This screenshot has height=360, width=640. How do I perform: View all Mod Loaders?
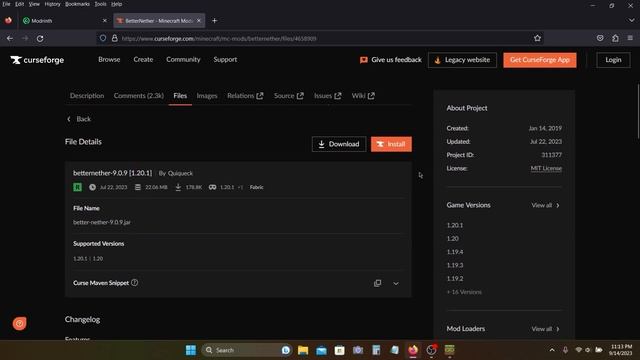545,329
